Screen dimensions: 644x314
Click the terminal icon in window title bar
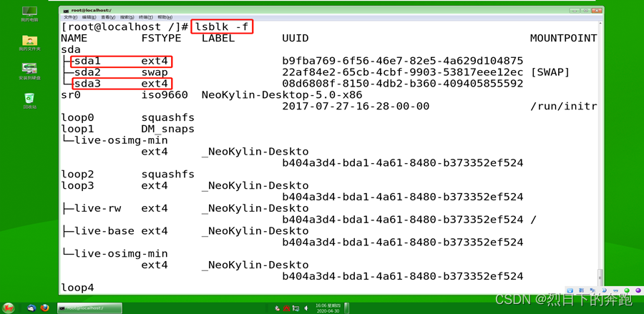coord(66,10)
